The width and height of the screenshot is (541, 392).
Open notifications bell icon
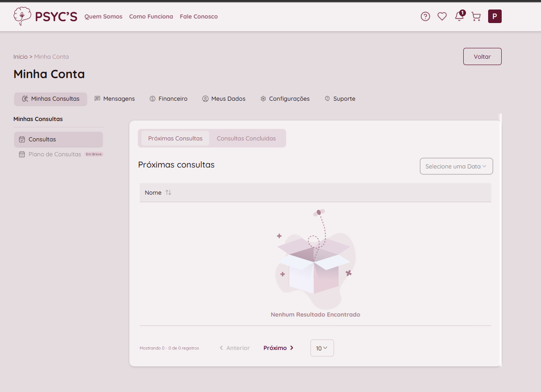pyautogui.click(x=459, y=17)
